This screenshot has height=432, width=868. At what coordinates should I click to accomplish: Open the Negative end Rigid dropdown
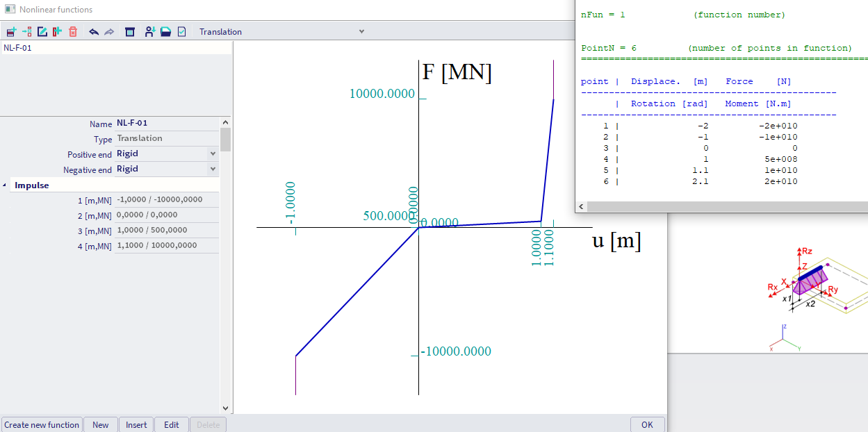(213, 169)
